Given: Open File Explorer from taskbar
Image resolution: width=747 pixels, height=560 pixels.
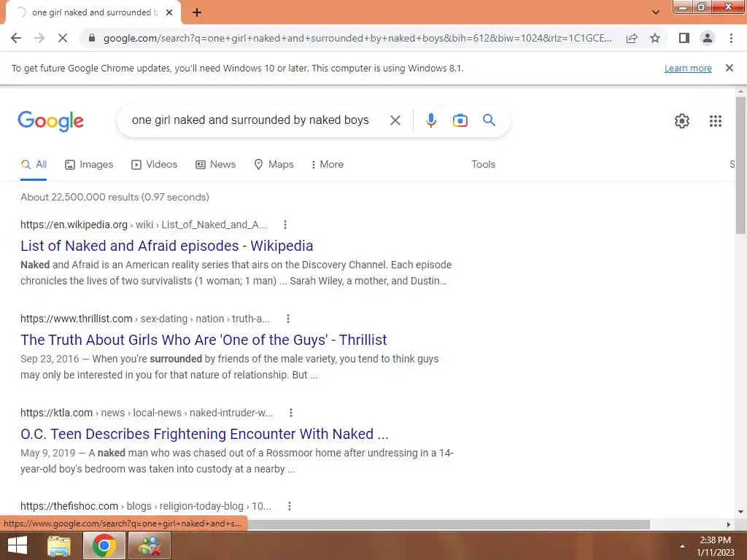Looking at the screenshot, I should [59, 545].
